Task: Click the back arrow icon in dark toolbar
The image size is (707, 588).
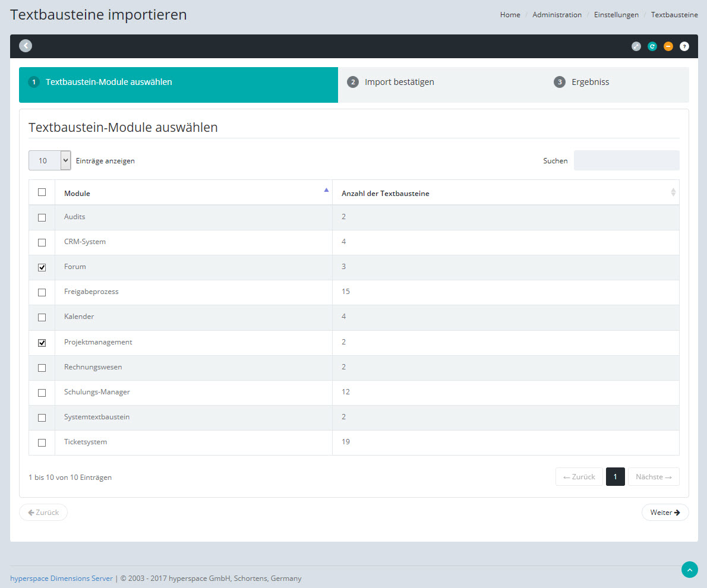Action: [26, 46]
